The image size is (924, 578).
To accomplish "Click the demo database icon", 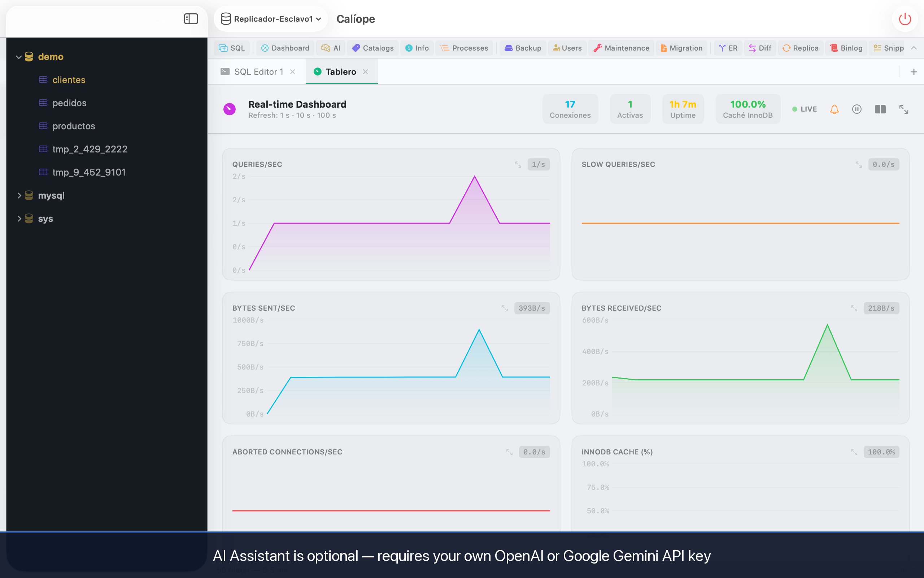I will 29,57.
